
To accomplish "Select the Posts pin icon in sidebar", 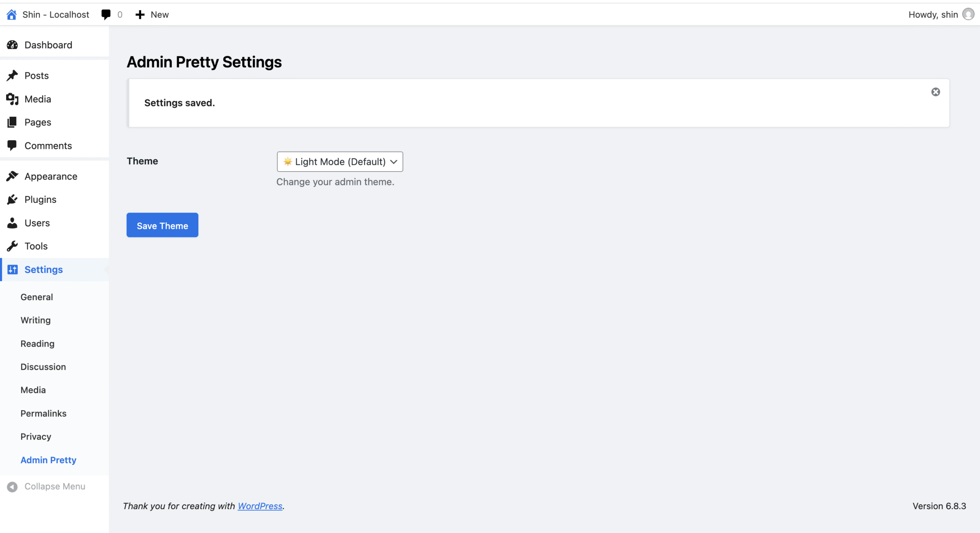I will 12,75.
